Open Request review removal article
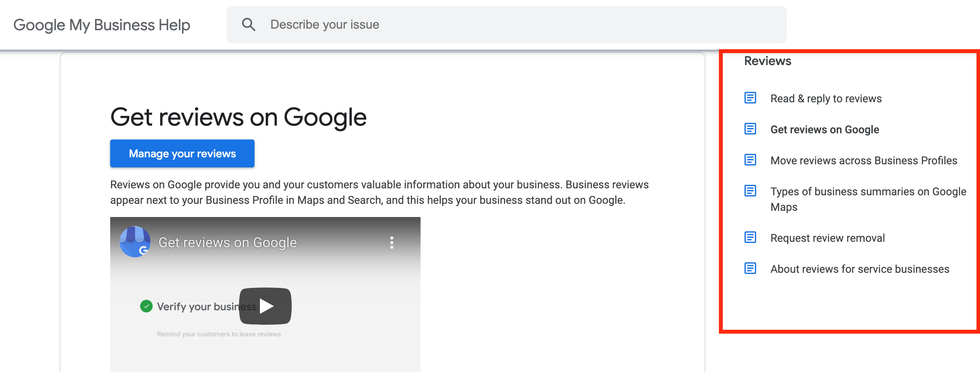Viewport: 980px width, 372px height. click(828, 238)
